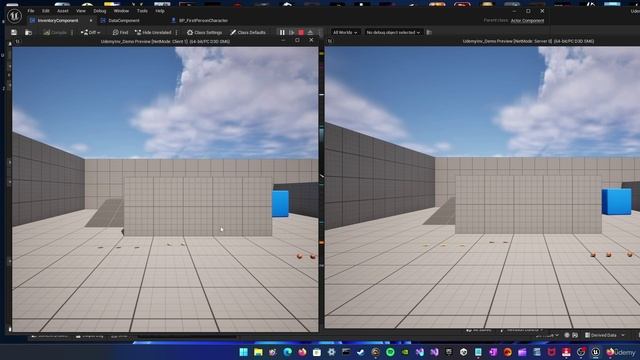Image resolution: width=640 pixels, height=360 pixels.
Task: Open the Diff dropdown
Action: pyautogui.click(x=90, y=32)
